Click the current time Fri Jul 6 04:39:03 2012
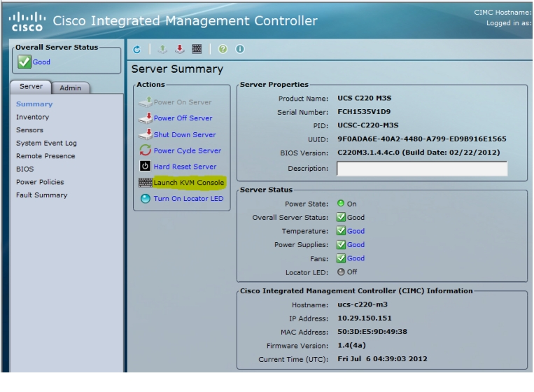This screenshot has height=392, width=534. (382, 358)
